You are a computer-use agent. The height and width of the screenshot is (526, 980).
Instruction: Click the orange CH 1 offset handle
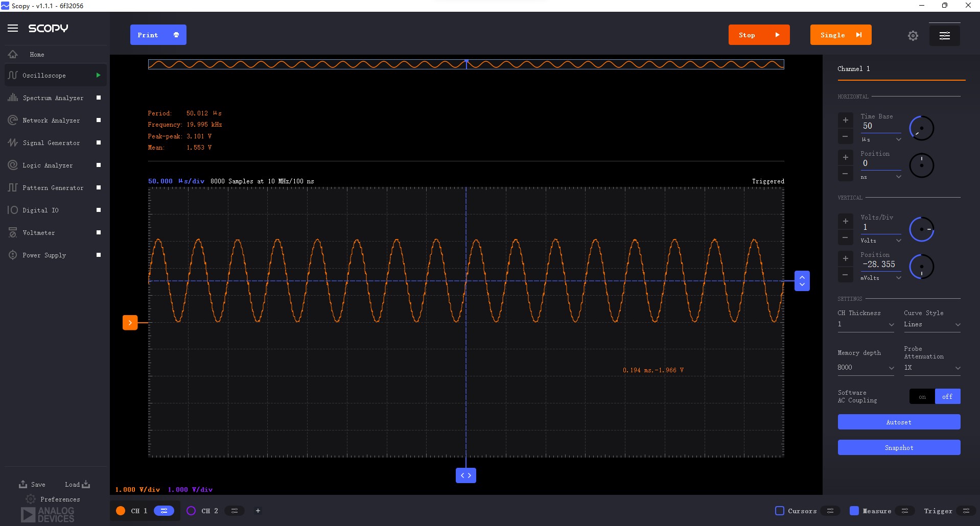[130, 323]
